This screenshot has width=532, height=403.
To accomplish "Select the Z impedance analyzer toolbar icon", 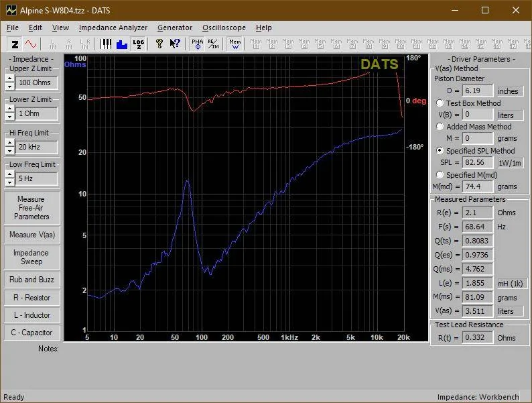I will 15,44.
